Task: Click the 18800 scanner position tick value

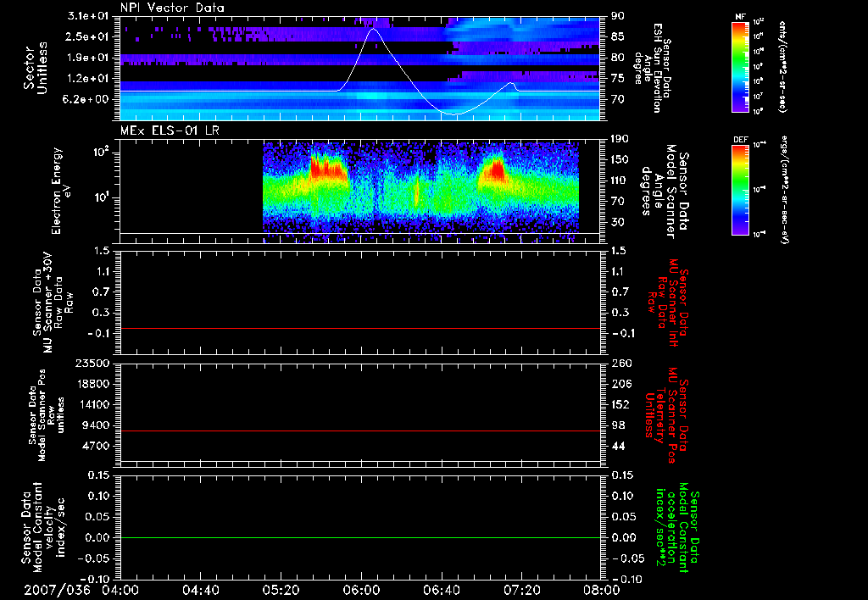Action: point(93,384)
